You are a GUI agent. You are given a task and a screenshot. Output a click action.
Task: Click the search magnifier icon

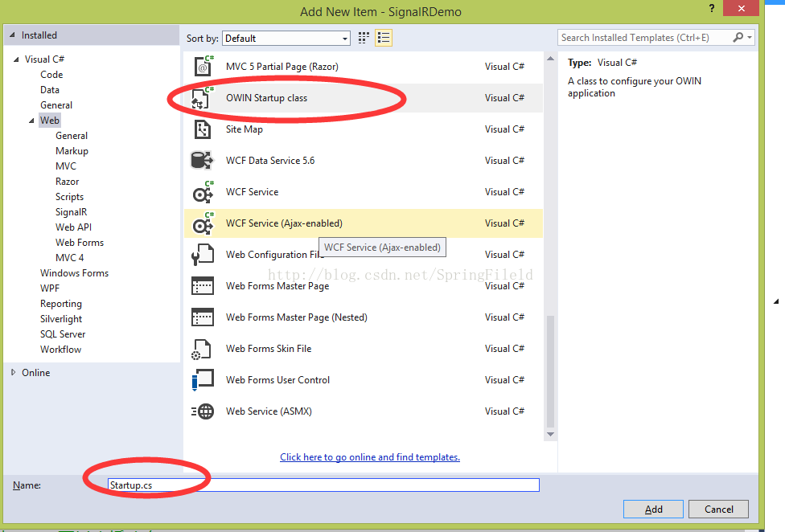tap(738, 38)
